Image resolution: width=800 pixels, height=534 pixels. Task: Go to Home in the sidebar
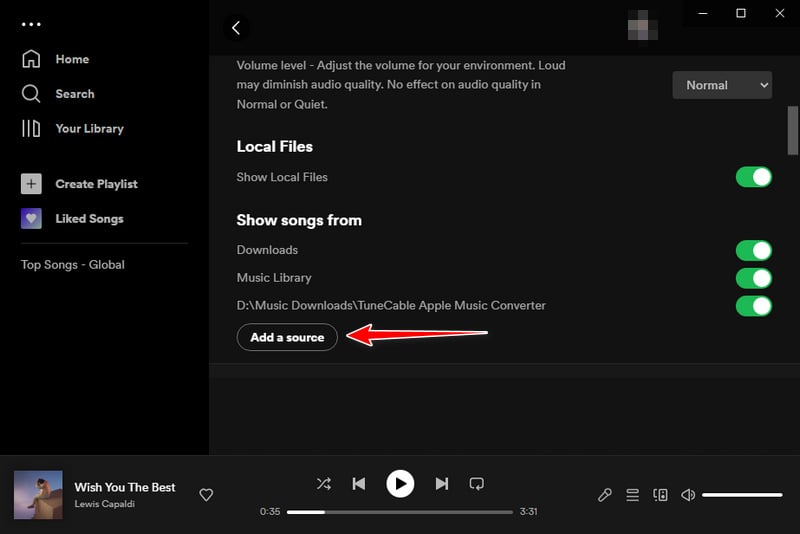pyautogui.click(x=72, y=59)
